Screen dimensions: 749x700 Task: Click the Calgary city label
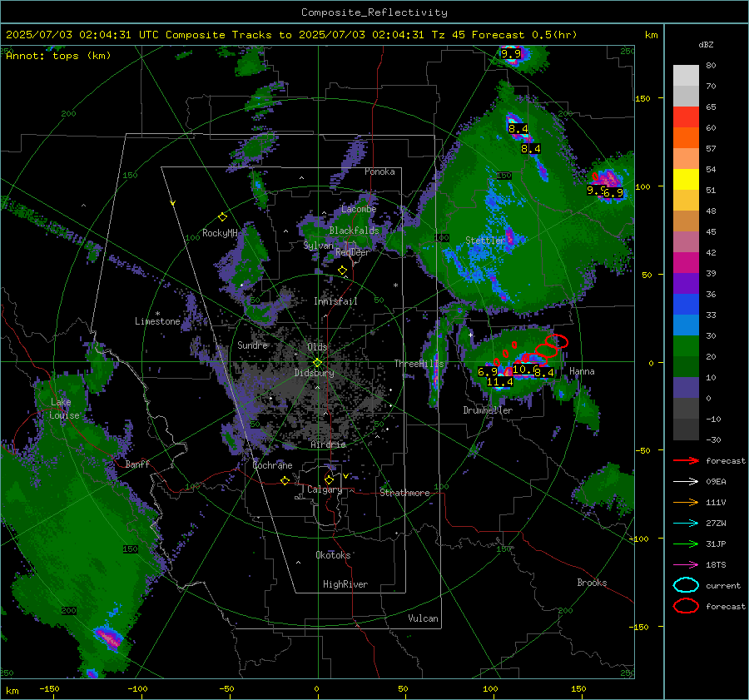pyautogui.click(x=325, y=489)
